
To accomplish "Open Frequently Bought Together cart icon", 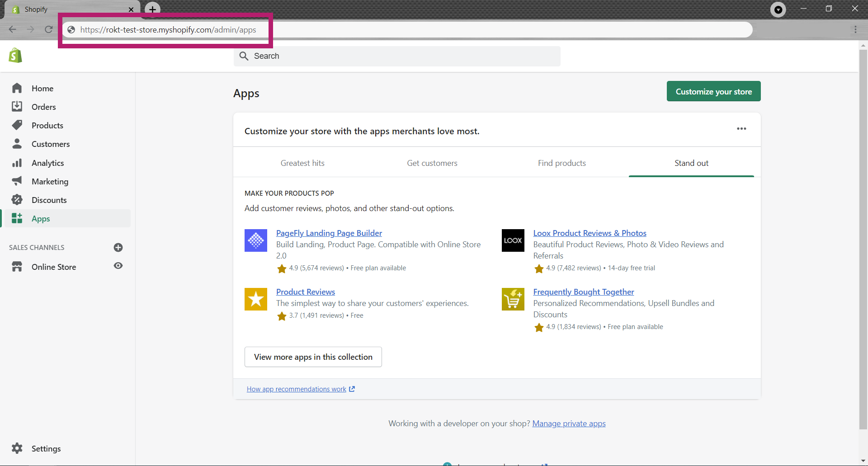I will [x=513, y=299].
